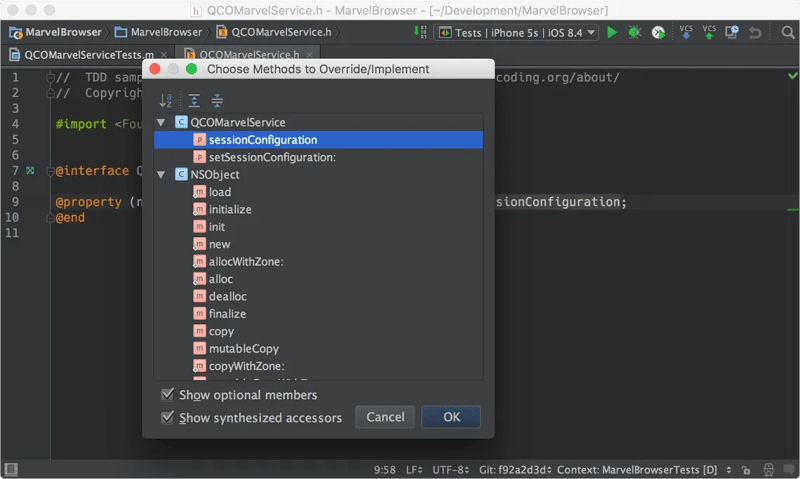
Task: Click QCOMarvelService.h file breadcrumb
Action: coord(274,32)
